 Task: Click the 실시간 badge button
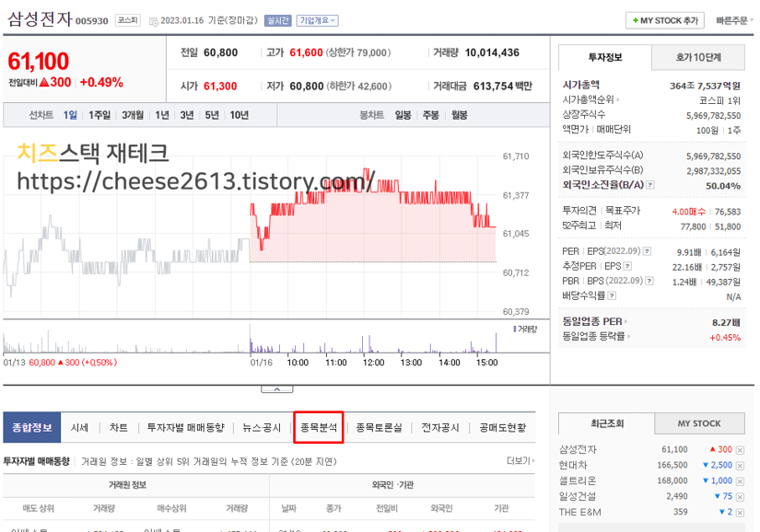277,21
